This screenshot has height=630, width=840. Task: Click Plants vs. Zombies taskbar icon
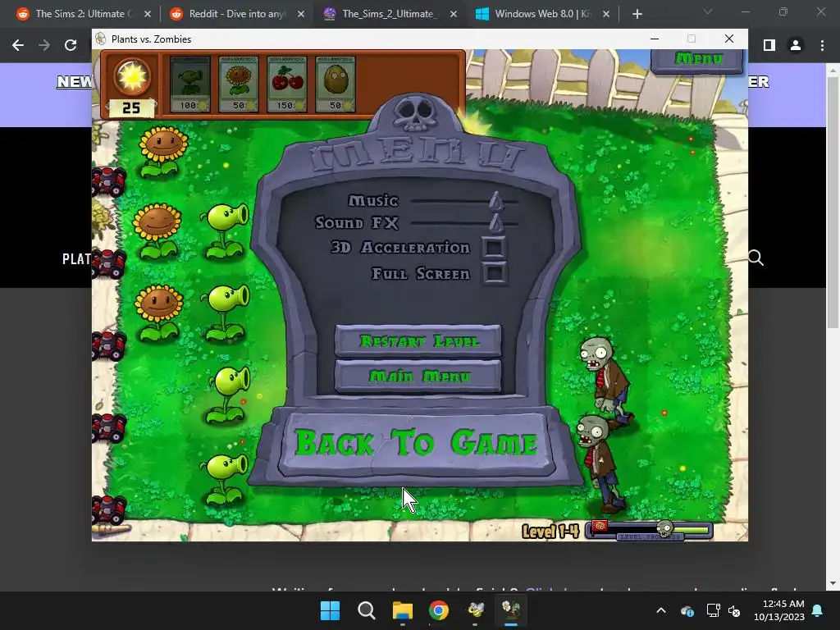point(511,610)
